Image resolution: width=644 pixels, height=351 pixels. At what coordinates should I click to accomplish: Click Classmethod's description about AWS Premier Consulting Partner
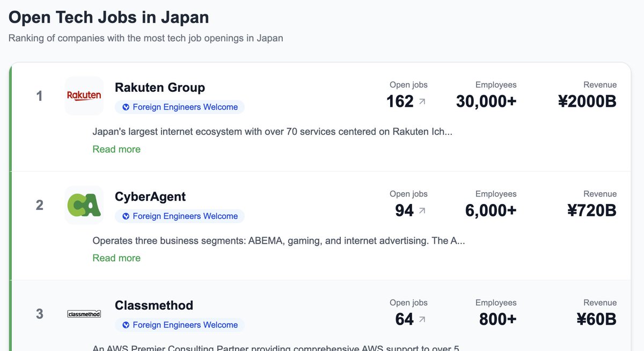pyautogui.click(x=276, y=348)
